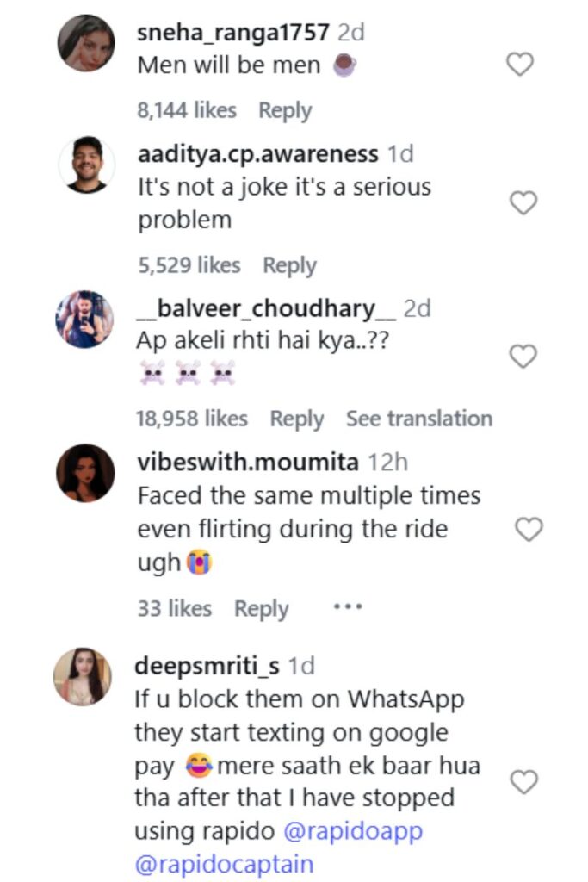View deepsmriti_s's avatar

pyautogui.click(x=83, y=675)
